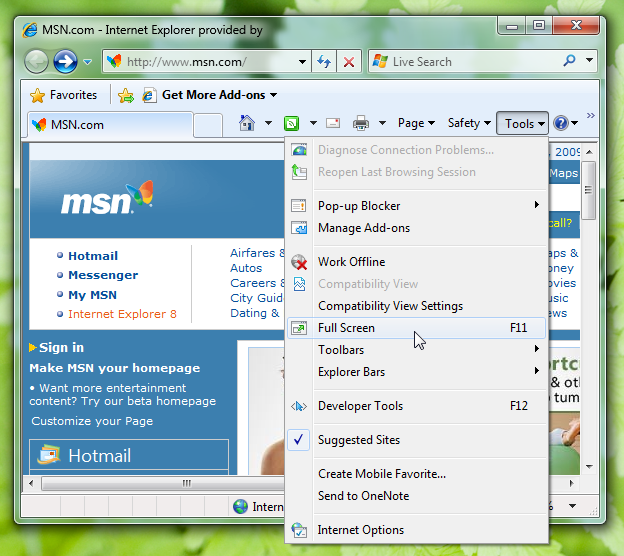Open Internet Options from menu
624x556 pixels.
pos(417,530)
